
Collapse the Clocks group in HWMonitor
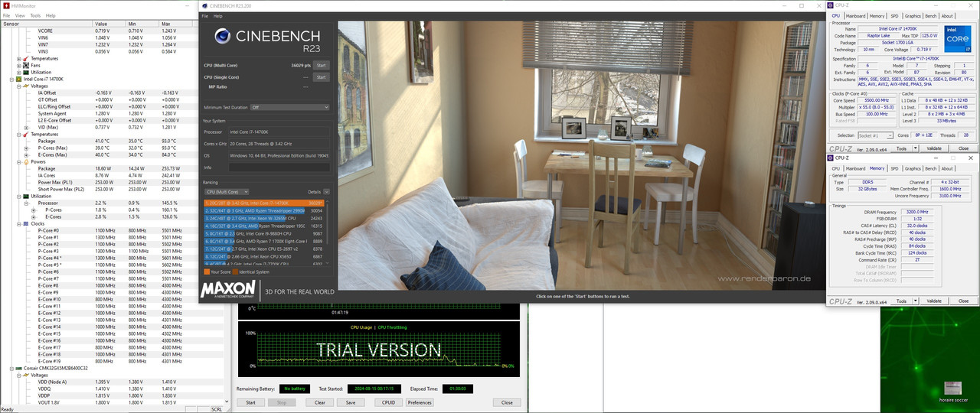pyautogui.click(x=19, y=223)
